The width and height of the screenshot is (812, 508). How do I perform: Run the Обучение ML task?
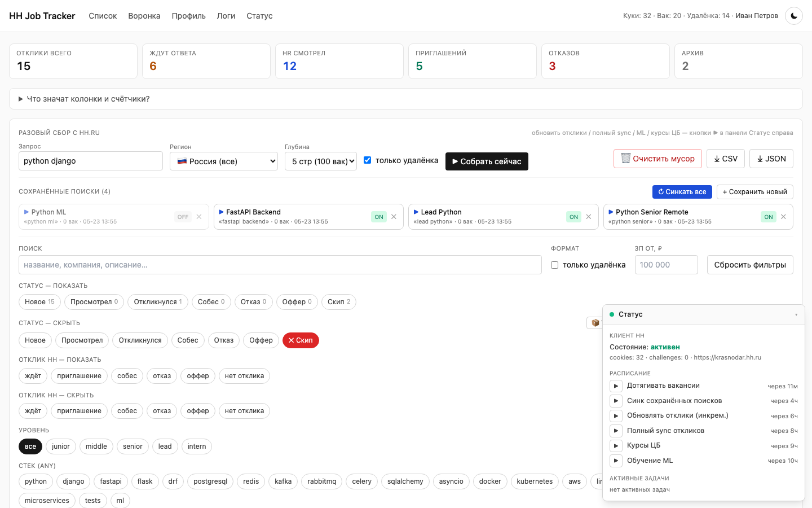[x=616, y=461]
